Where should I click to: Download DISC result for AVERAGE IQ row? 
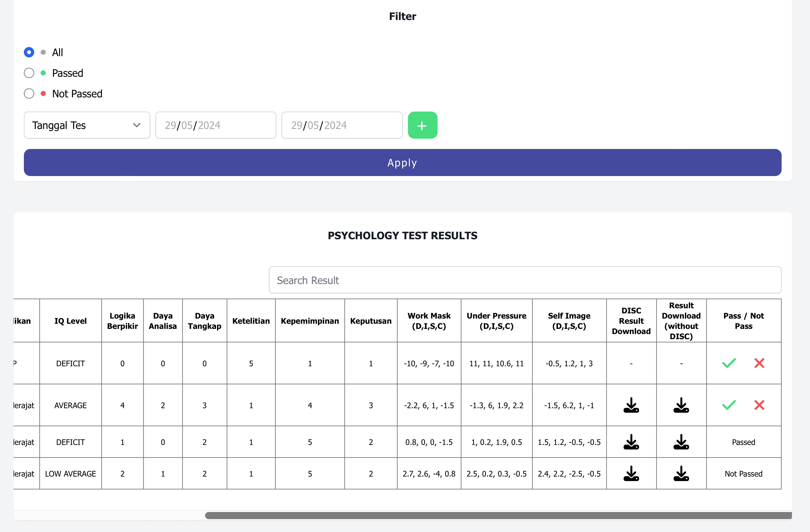[631, 405]
